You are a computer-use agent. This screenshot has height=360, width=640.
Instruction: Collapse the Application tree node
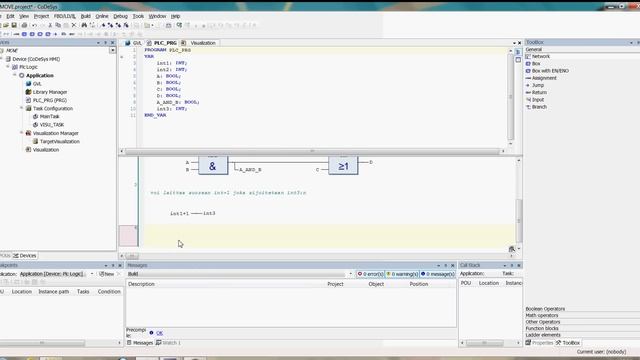click(15, 75)
